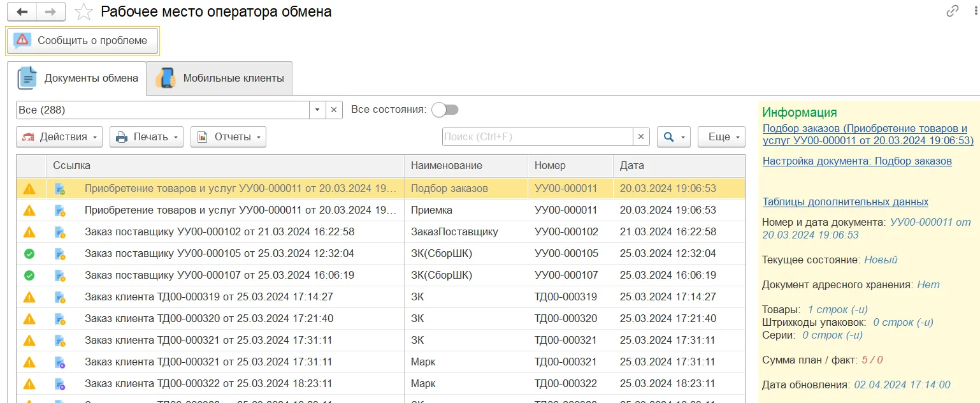Click warning icon on Заказ клиента ТД00-000319 row
The height and width of the screenshot is (403, 980).
(29, 297)
